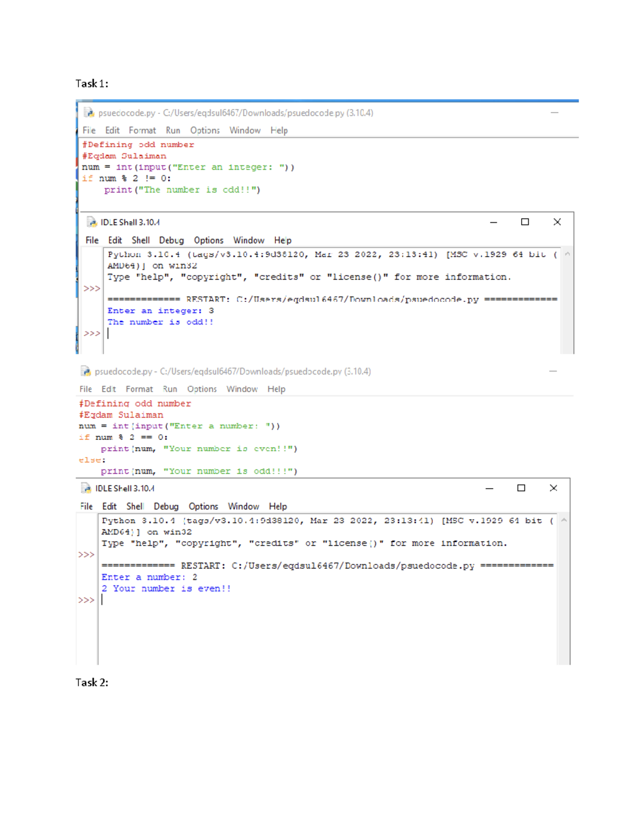Viewport: 644px width, 834px height.
Task: Open the Run menu in the psuedocode.py editor
Action: tap(172, 130)
